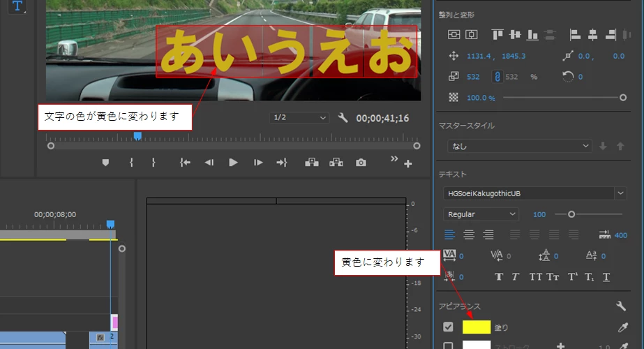Image resolution: width=644 pixels, height=349 pixels.
Task: Open program monitor settings wrench
Action: (x=343, y=118)
